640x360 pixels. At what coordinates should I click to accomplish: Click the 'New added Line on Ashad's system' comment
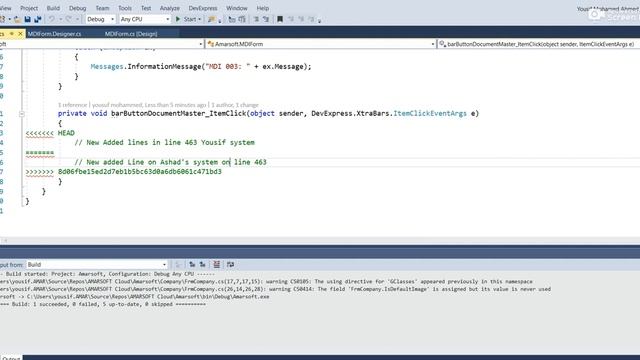(170, 162)
